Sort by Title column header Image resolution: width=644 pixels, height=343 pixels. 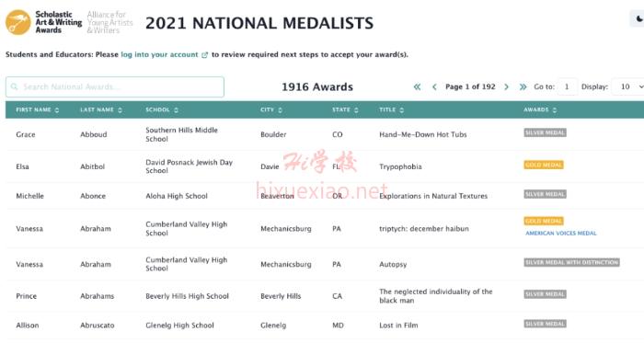[x=391, y=110]
